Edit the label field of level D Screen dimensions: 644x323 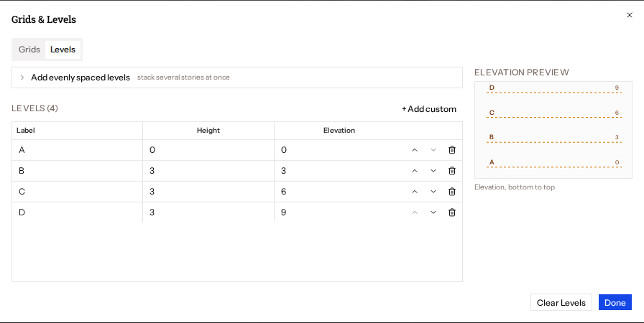77,212
